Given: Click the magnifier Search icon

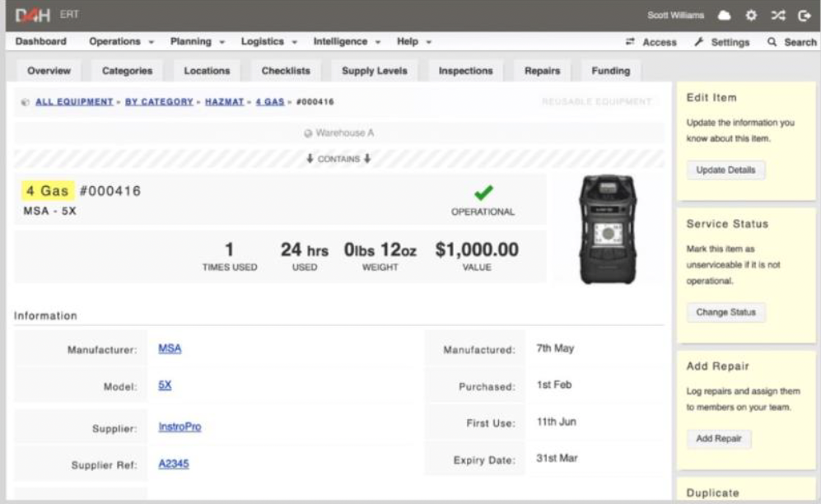Looking at the screenshot, I should point(772,41).
